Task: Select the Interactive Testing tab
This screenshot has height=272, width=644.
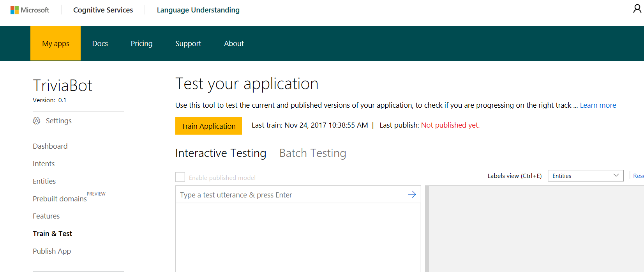Action: tap(221, 153)
